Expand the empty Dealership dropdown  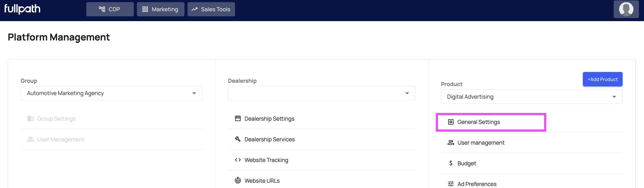(407, 93)
